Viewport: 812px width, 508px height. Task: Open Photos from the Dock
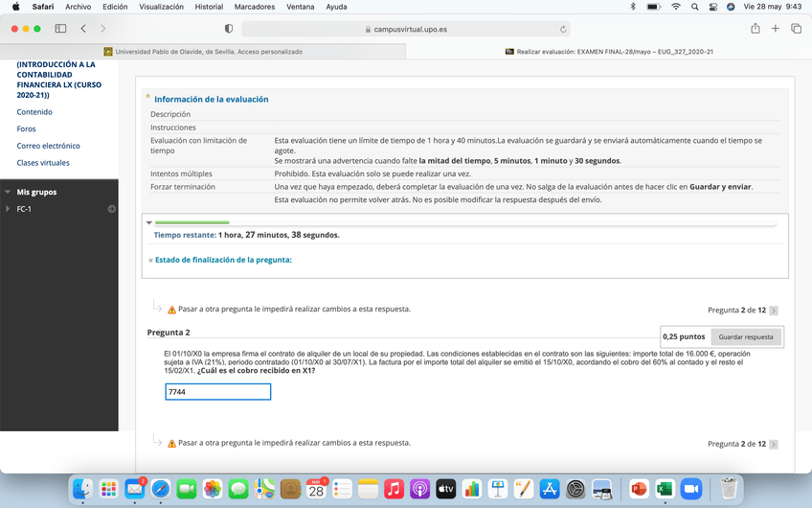click(x=213, y=489)
